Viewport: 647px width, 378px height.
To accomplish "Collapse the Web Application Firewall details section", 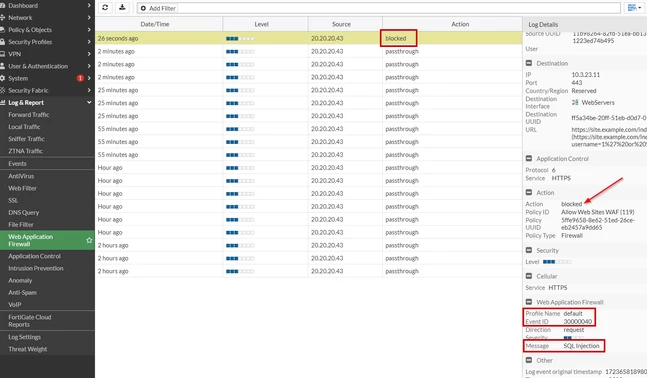I will click(529, 302).
